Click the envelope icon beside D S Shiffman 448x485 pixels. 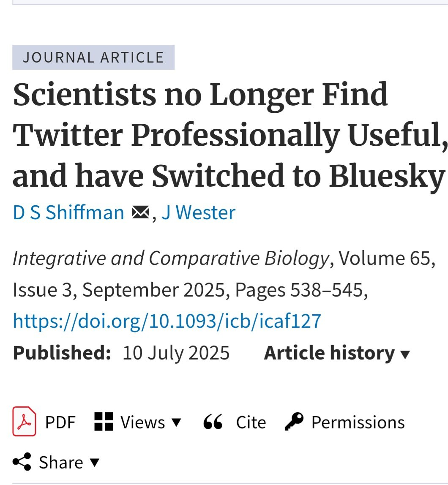click(140, 212)
